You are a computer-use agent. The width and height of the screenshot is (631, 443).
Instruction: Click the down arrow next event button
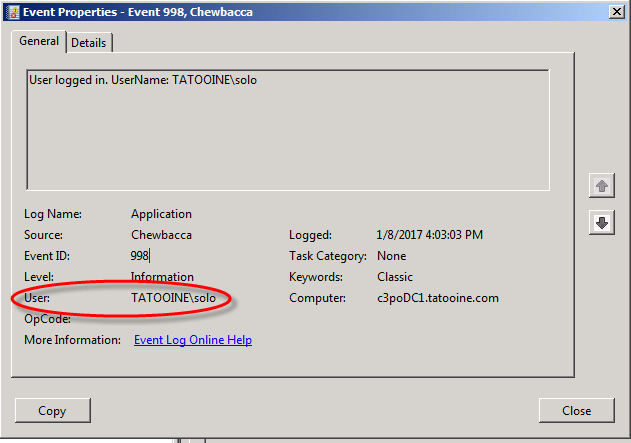pos(602,223)
